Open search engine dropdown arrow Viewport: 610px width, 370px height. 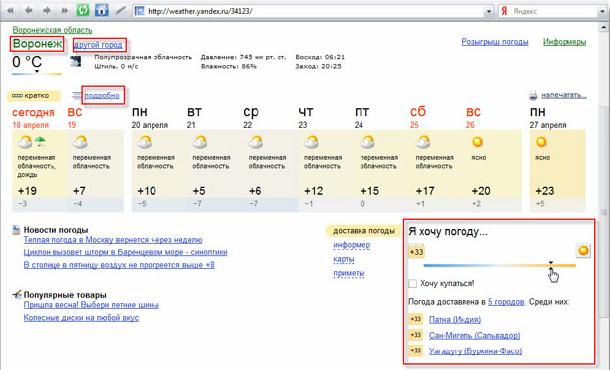(x=602, y=12)
